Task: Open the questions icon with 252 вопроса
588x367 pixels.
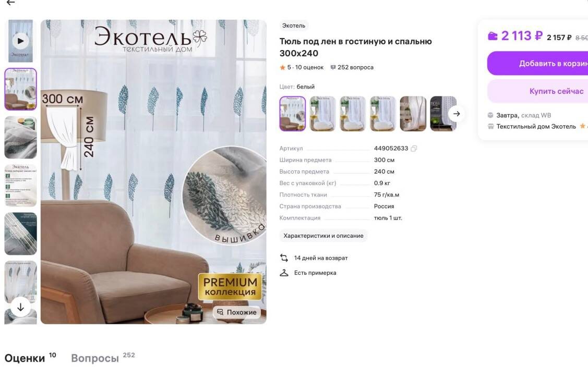Action: click(x=333, y=67)
